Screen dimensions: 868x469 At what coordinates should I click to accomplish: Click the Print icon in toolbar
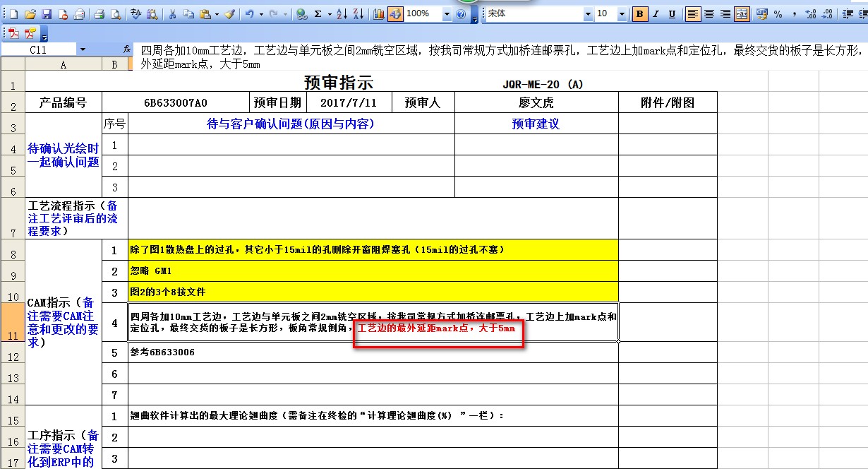pyautogui.click(x=100, y=14)
